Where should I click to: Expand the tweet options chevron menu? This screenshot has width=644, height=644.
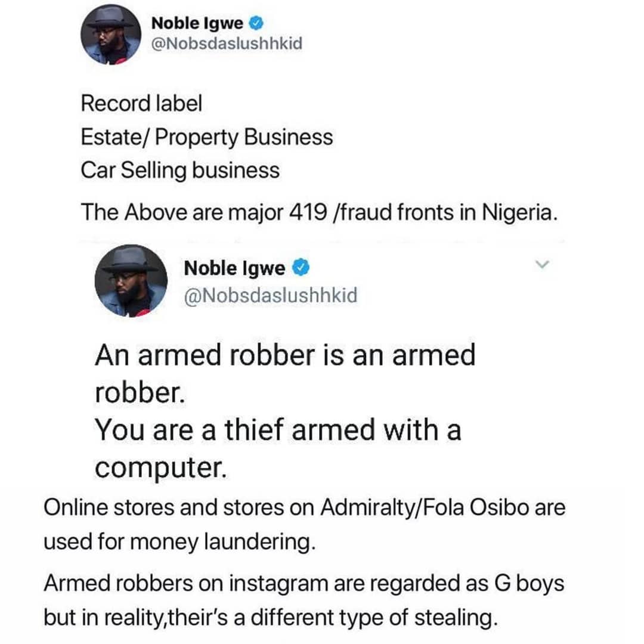543,265
